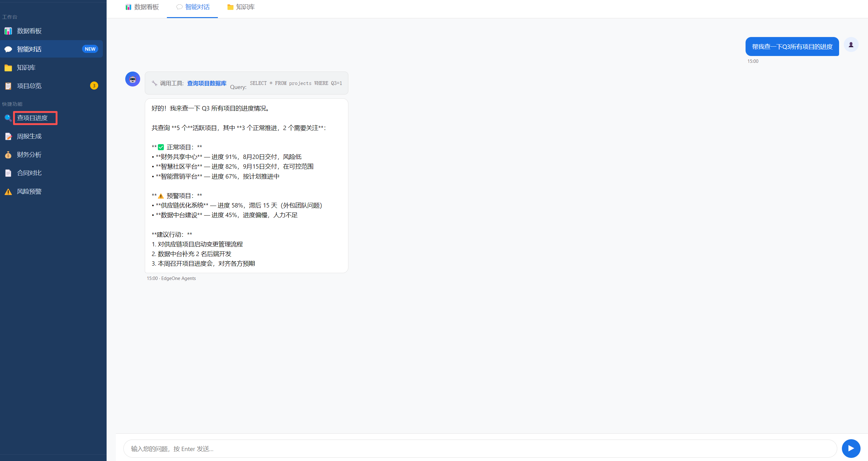Click the 项目总览 clipboard icon in sidebar
Screen dimensions: 868x461
(8, 86)
